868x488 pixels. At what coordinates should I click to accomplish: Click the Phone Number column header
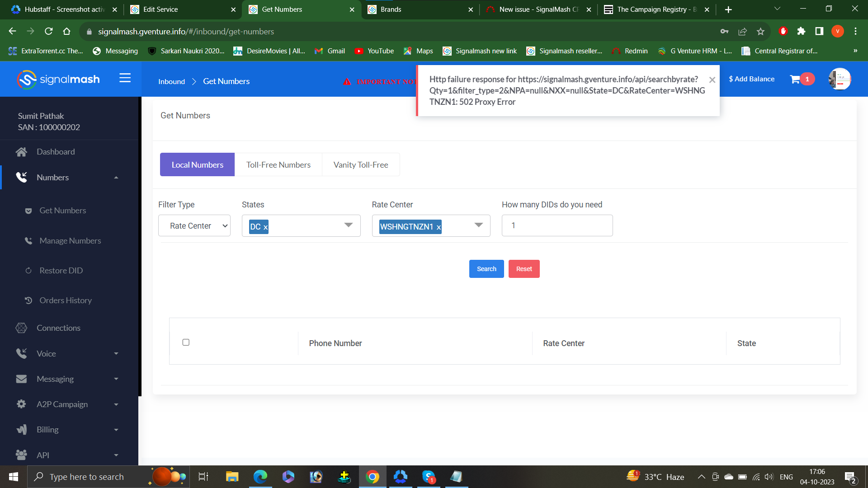coord(335,343)
